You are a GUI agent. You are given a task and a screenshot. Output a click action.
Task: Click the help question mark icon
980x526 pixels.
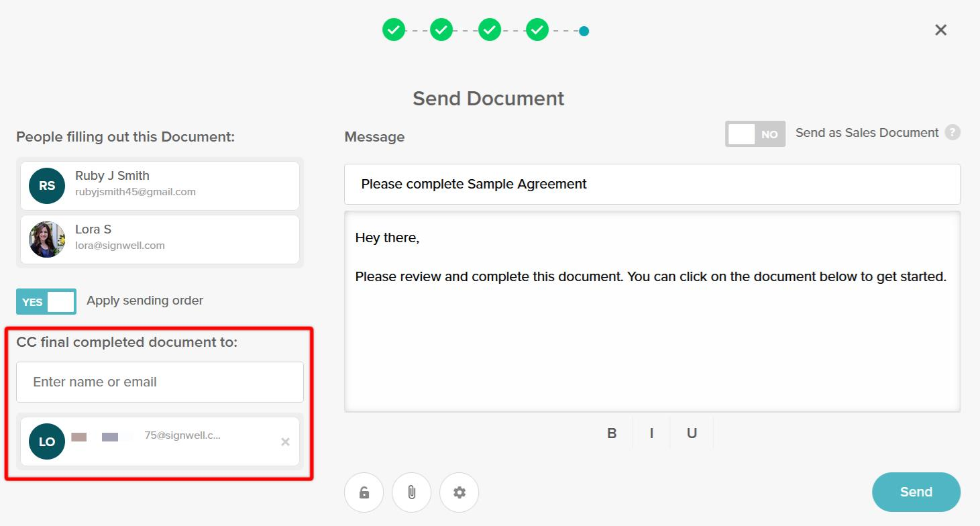952,132
